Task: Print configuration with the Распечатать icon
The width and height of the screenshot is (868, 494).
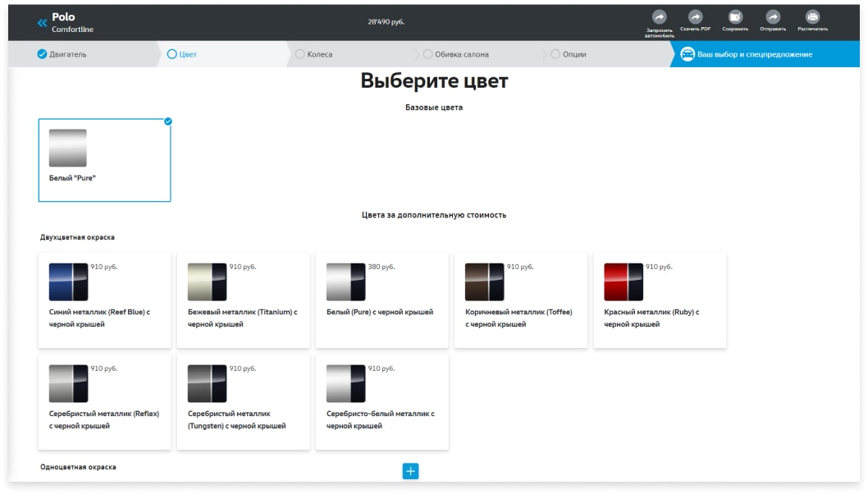Action: tap(812, 17)
